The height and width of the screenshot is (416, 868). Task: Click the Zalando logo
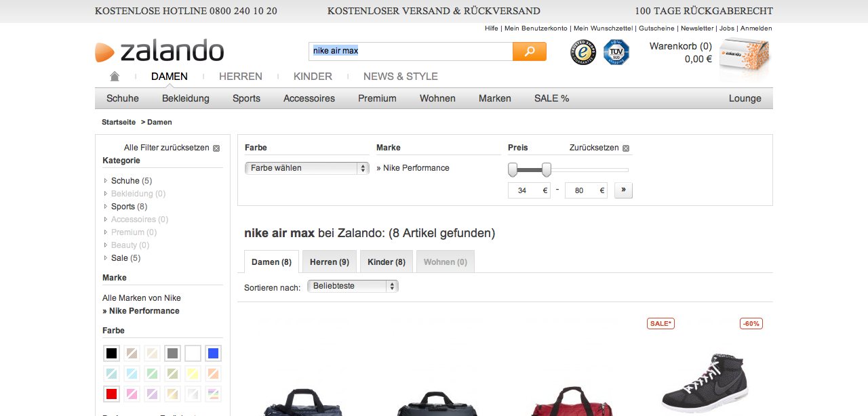[160, 51]
